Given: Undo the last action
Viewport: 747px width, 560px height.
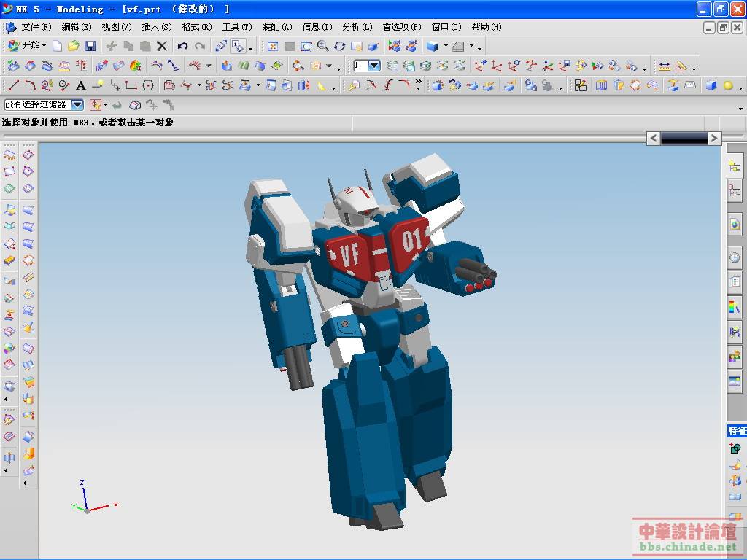Looking at the screenshot, I should pyautogui.click(x=182, y=46).
